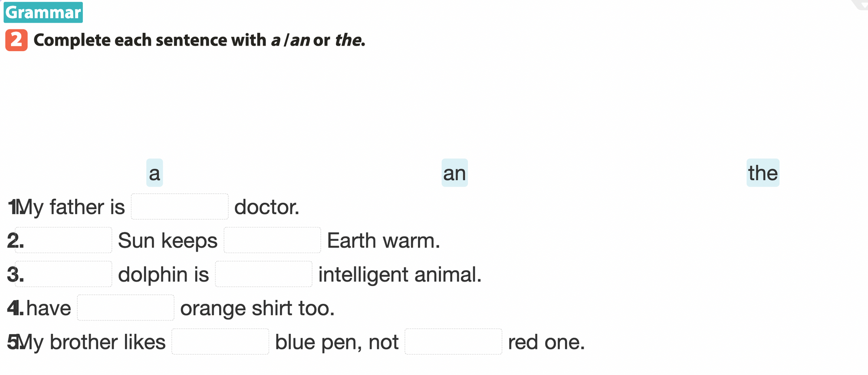Click the blank before 'Sun keeps'

(x=64, y=240)
